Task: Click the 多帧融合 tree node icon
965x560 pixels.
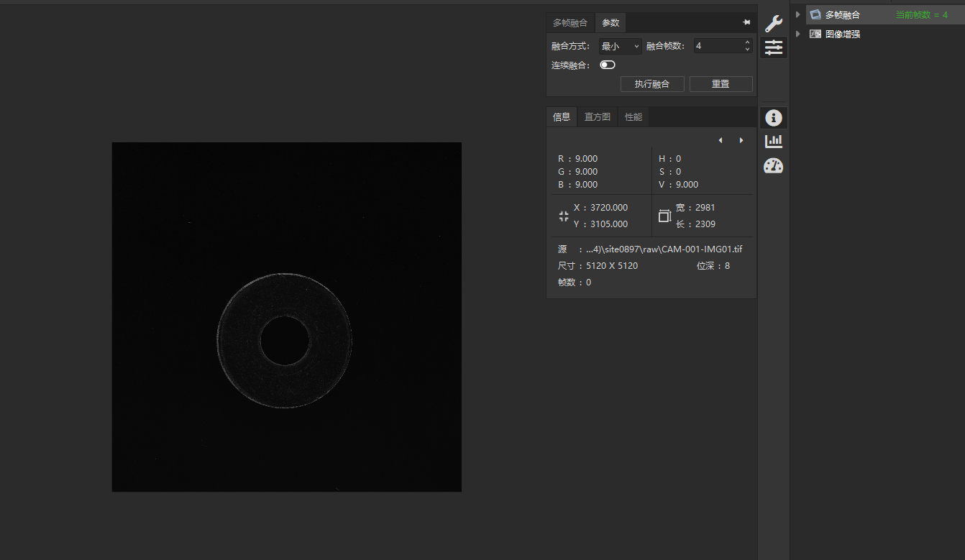Action: (815, 14)
